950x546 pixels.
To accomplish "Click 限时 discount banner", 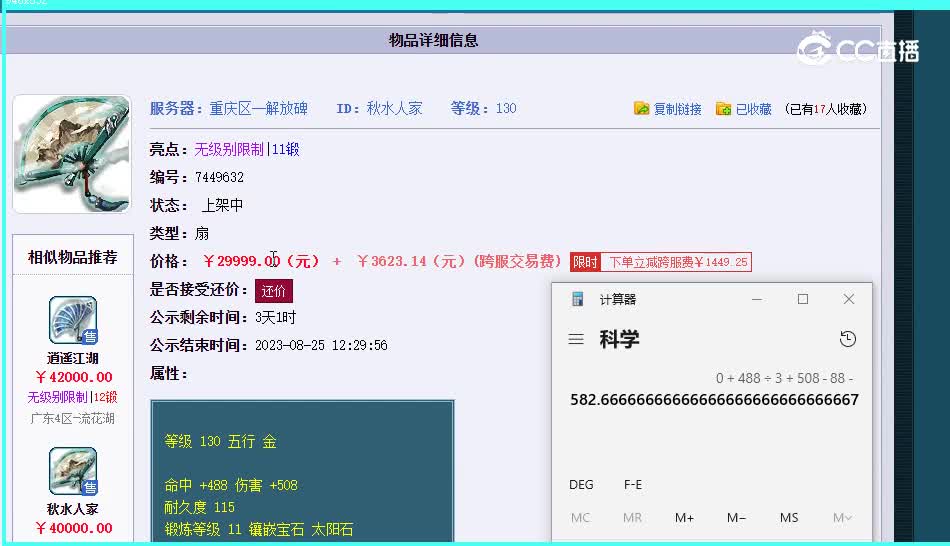I will 661,262.
